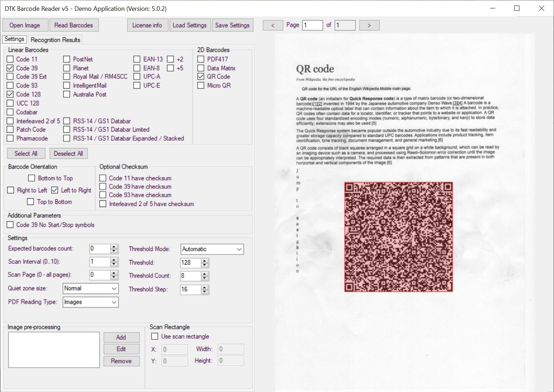Click the current Page number field
The height and width of the screenshot is (392, 554).
click(x=312, y=25)
